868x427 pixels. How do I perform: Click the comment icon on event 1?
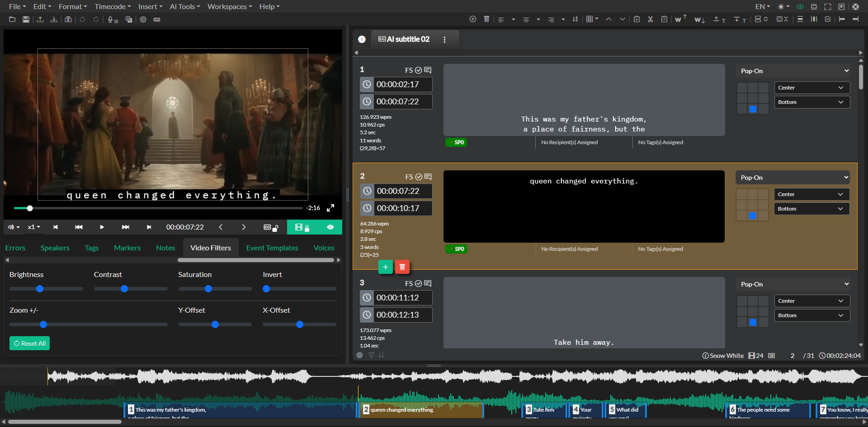[x=428, y=70]
